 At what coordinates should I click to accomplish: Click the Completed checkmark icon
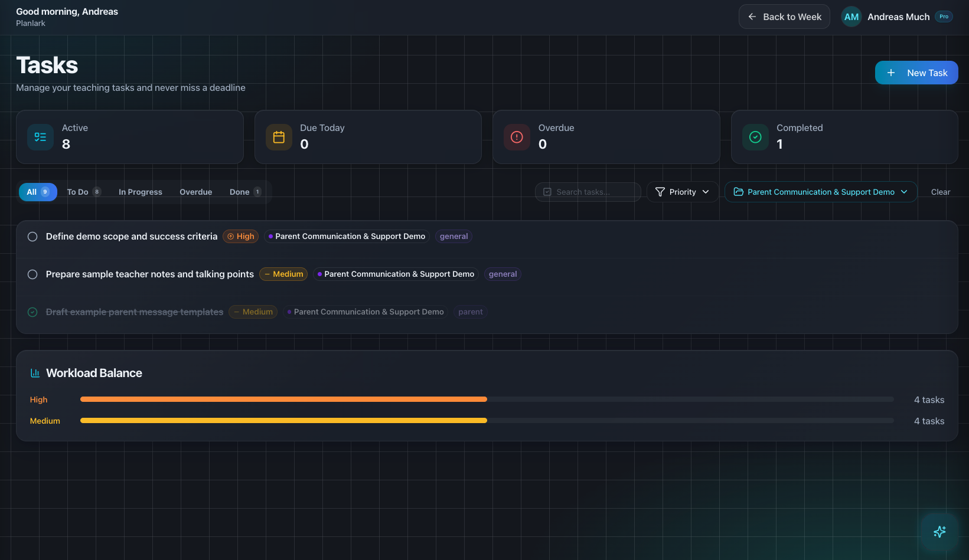click(x=755, y=137)
